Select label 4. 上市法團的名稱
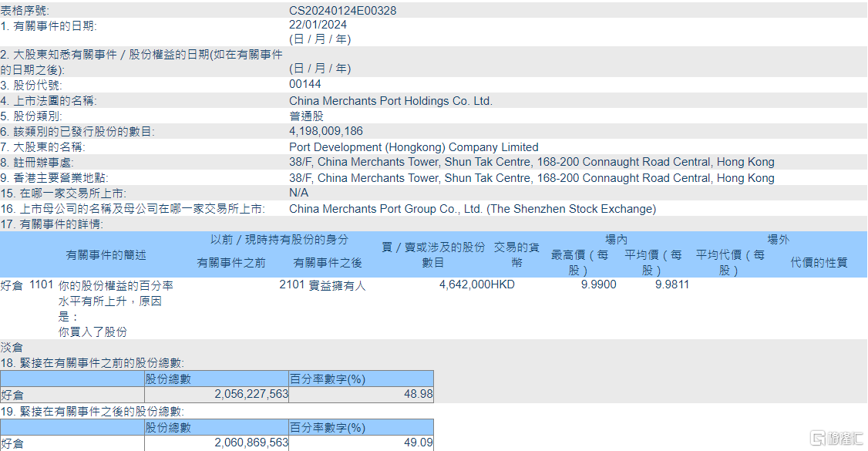The image size is (868, 451). (x=49, y=101)
